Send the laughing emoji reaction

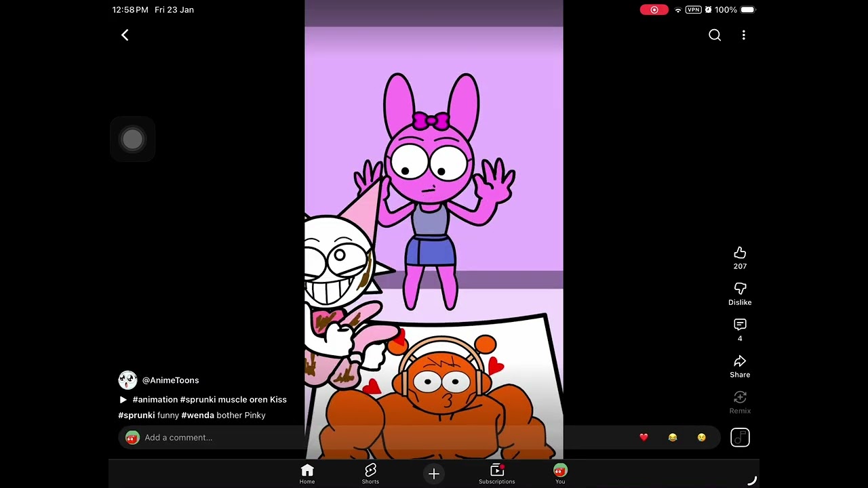click(x=673, y=437)
